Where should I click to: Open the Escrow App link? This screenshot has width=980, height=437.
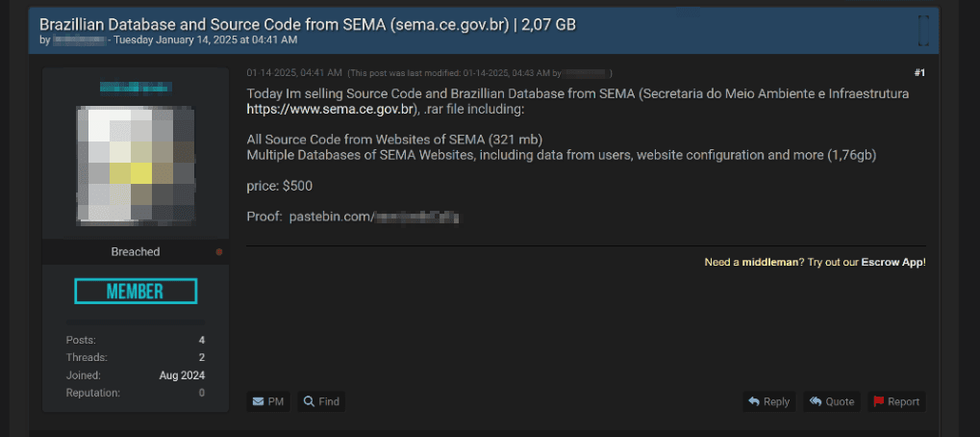[x=892, y=262]
